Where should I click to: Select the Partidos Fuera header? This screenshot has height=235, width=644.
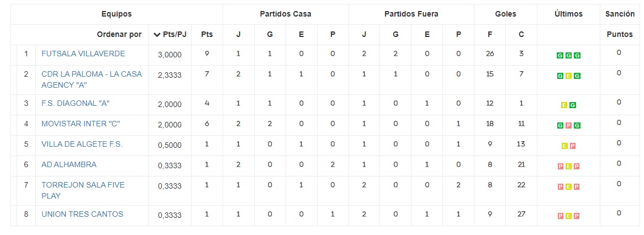point(411,14)
